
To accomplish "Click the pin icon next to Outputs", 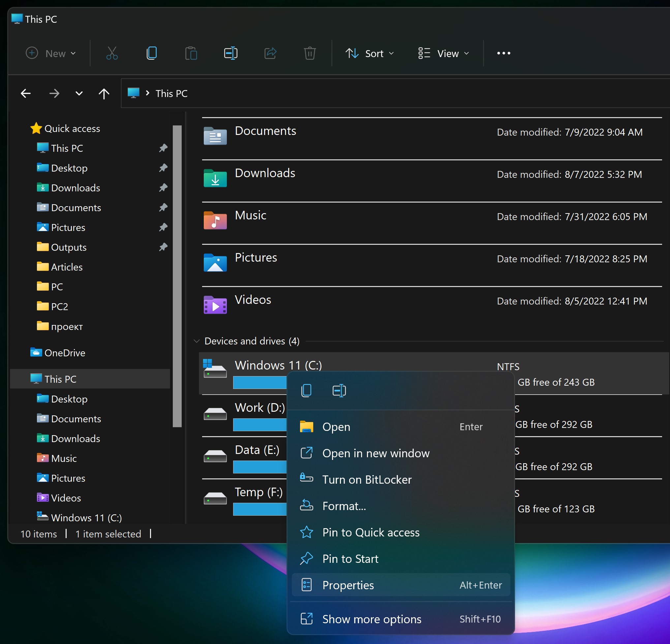I will [x=163, y=247].
